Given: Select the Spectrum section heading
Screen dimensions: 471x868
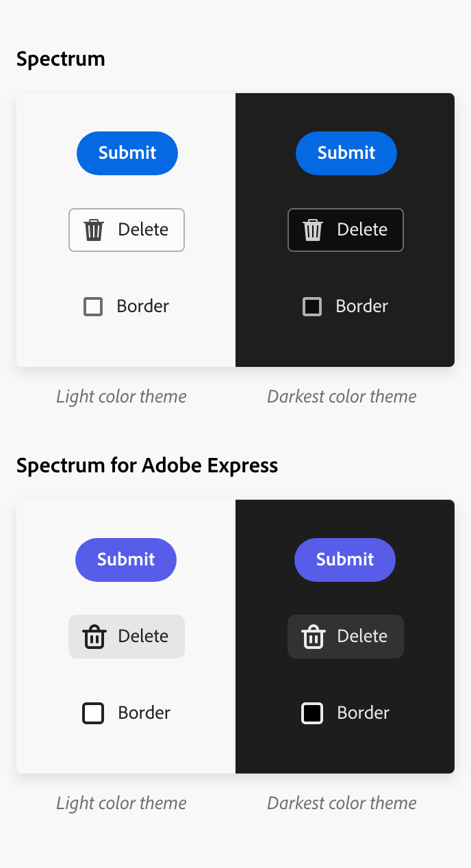Looking at the screenshot, I should coord(60,59).
